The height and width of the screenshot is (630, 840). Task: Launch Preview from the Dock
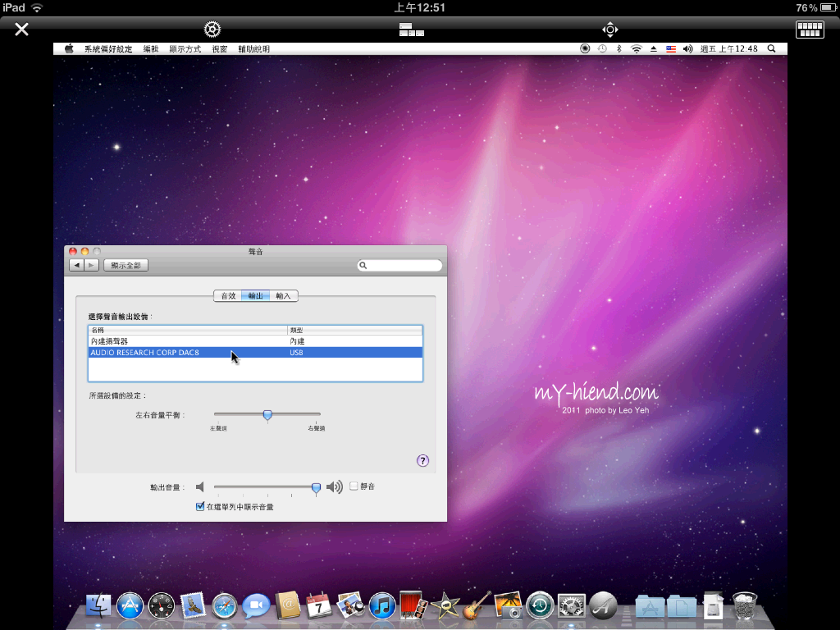tap(350, 605)
